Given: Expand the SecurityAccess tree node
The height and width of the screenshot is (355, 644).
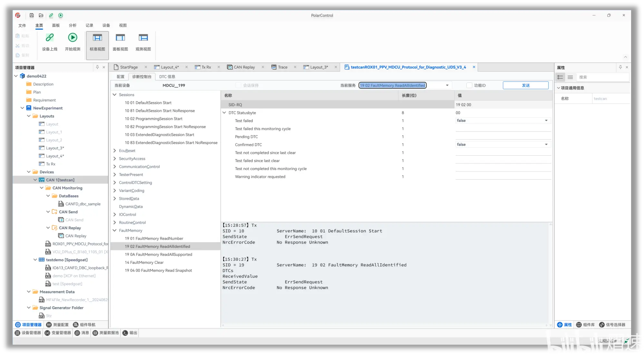Looking at the screenshot, I should point(114,158).
